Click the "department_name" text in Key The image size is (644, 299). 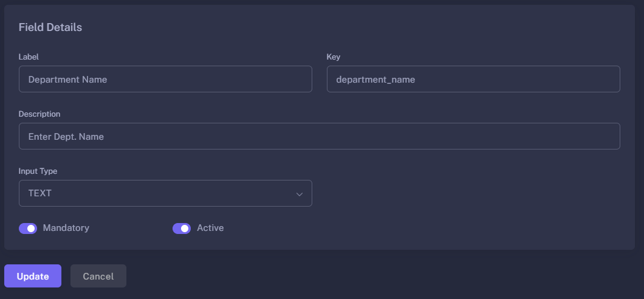375,79
